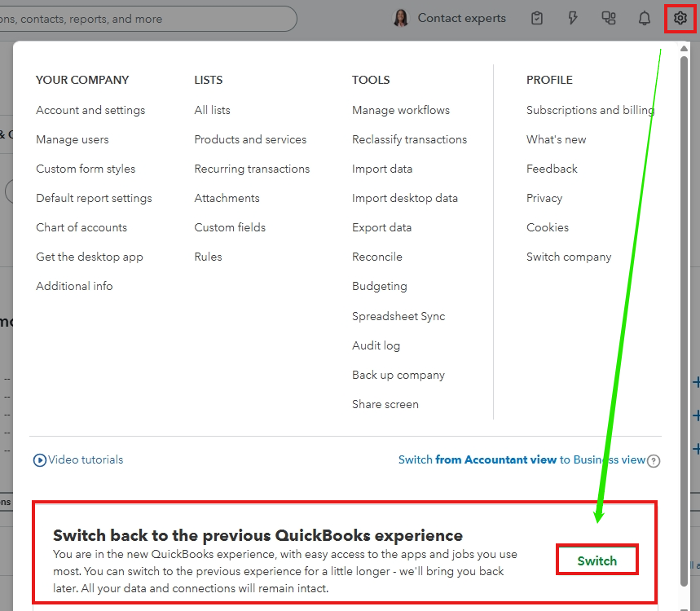Select Switch company in Profile
The height and width of the screenshot is (611, 700).
569,257
